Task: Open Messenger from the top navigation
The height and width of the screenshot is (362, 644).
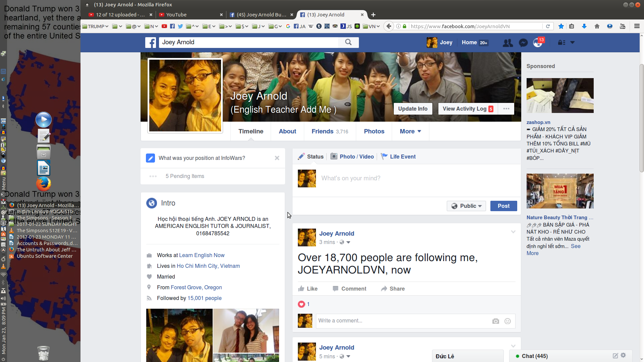Action: click(523, 43)
